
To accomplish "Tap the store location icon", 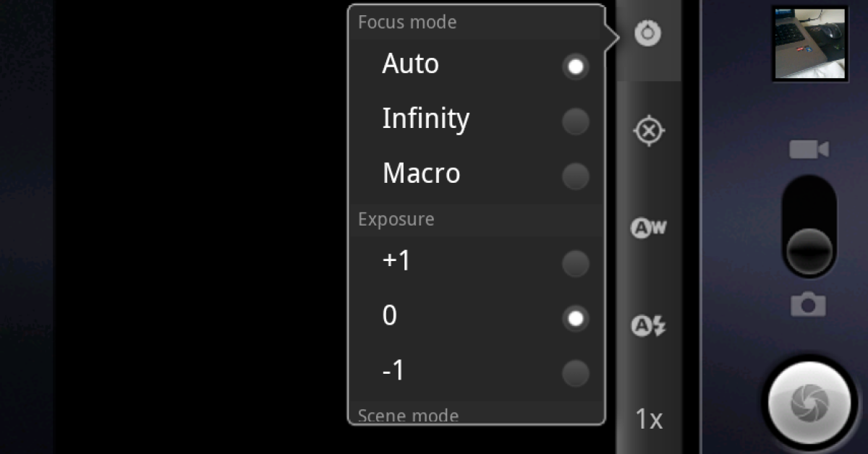I will pyautogui.click(x=648, y=132).
